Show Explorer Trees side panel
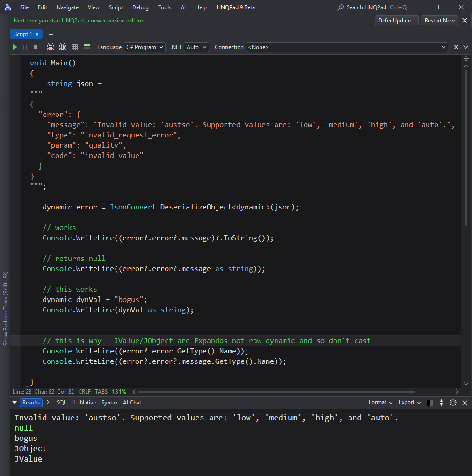 click(x=5, y=308)
